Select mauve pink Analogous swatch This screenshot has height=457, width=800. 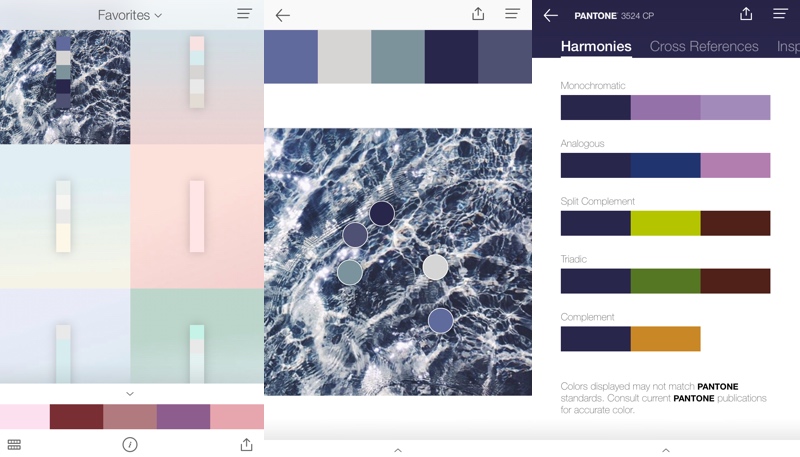735,165
